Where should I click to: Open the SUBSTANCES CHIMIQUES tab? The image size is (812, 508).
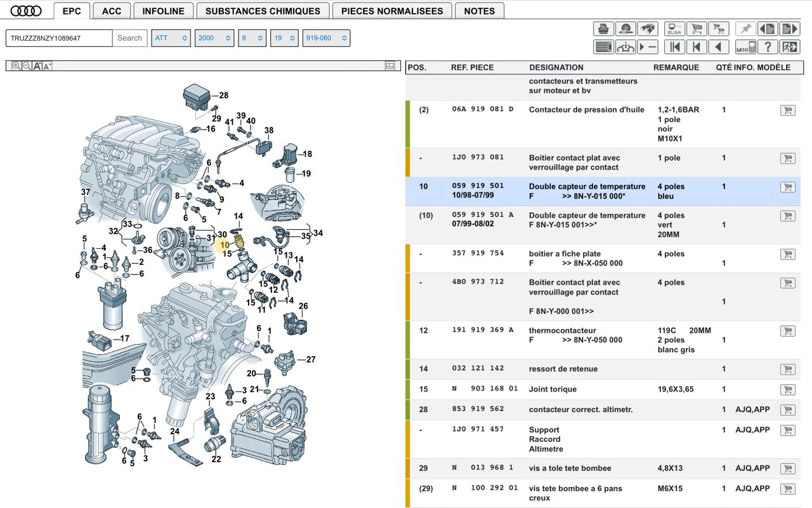[263, 11]
